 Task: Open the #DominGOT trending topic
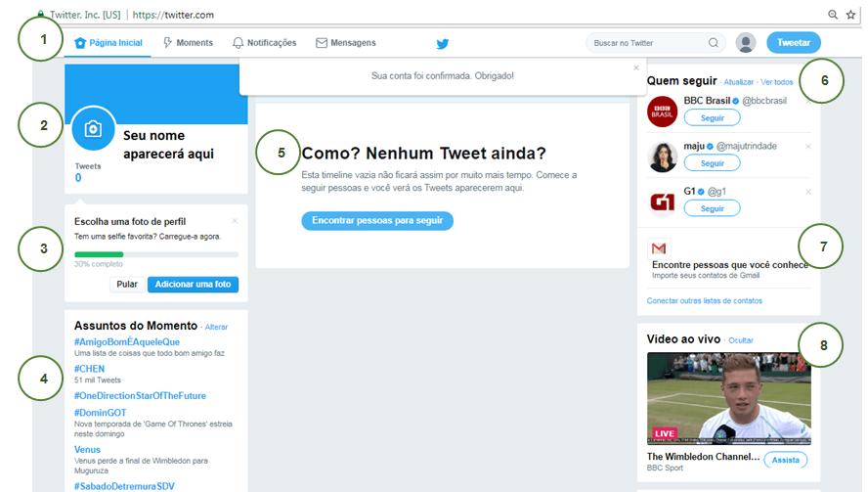tap(101, 413)
